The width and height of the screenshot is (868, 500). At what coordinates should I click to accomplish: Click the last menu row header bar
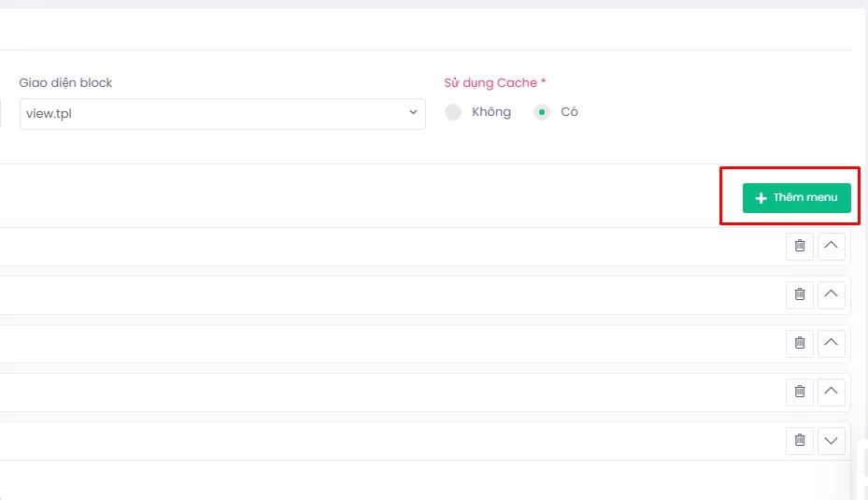pyautogui.click(x=374, y=440)
